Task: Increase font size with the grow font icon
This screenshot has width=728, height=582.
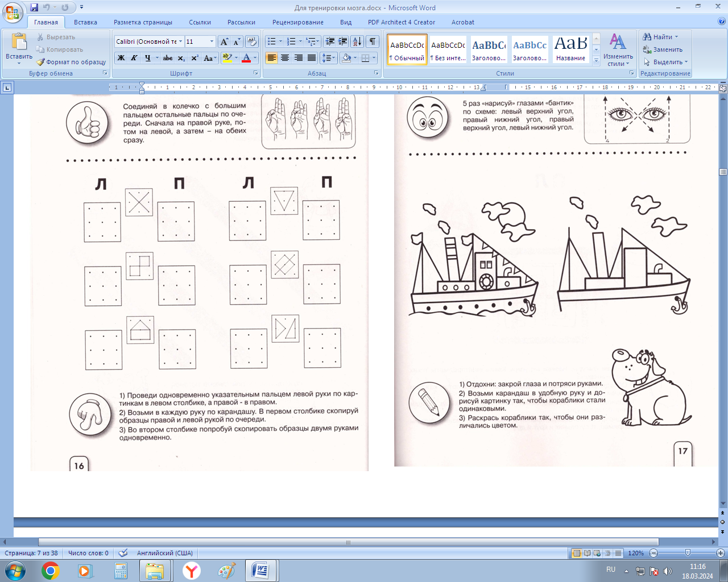Action: pyautogui.click(x=224, y=41)
